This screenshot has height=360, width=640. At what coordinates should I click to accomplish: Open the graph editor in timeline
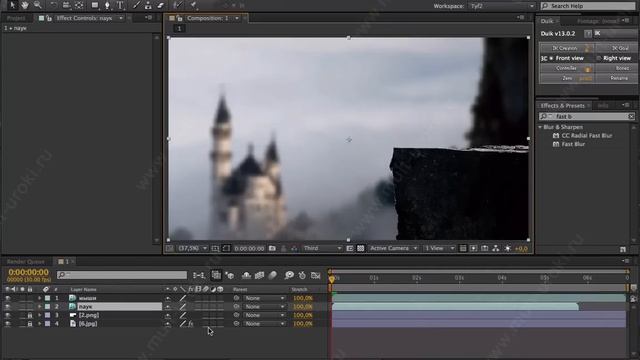tap(316, 276)
